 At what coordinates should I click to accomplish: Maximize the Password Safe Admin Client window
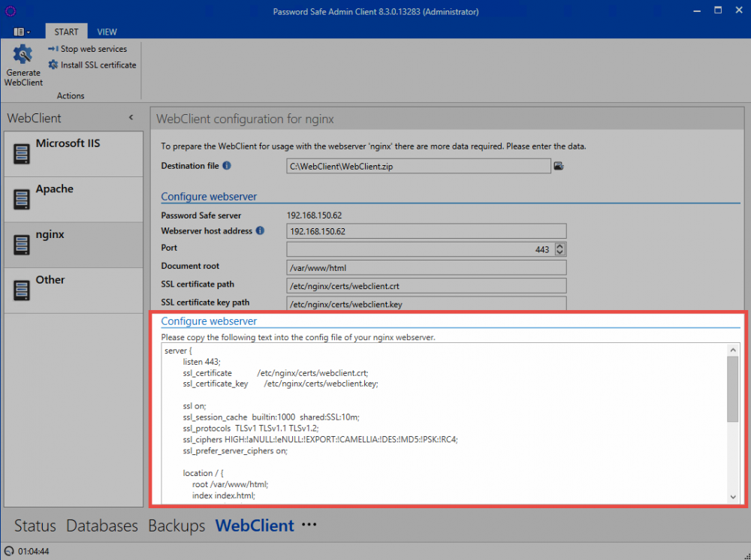[x=718, y=11]
